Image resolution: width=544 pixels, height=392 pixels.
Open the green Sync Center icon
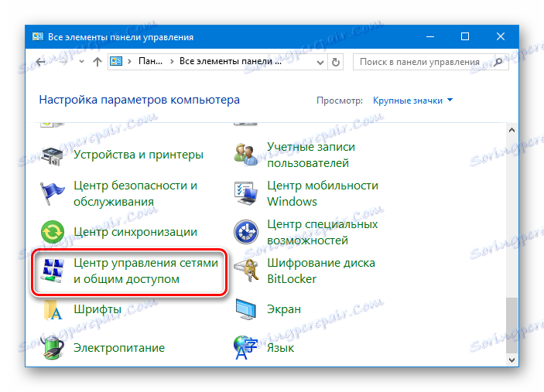53,232
